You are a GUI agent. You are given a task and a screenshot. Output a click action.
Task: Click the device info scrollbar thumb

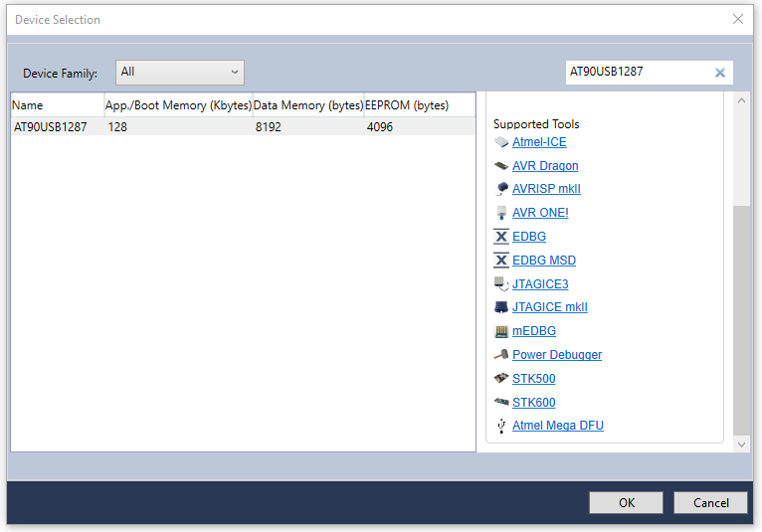point(741,320)
